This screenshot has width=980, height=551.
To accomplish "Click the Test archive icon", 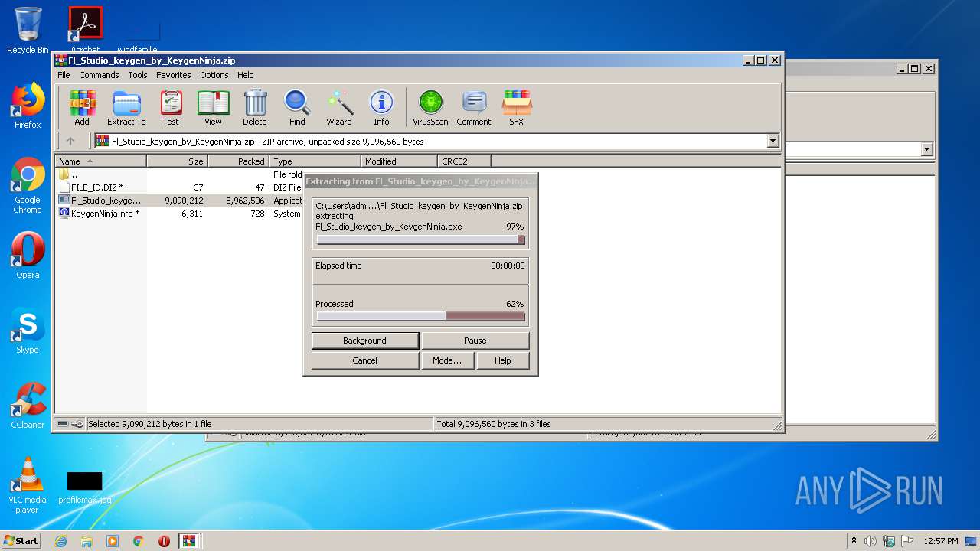I will coord(171,107).
